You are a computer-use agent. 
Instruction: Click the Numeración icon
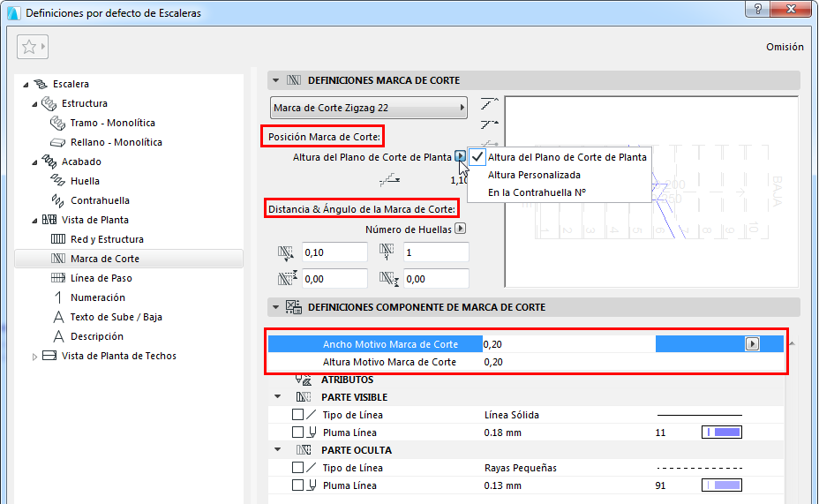(x=58, y=297)
